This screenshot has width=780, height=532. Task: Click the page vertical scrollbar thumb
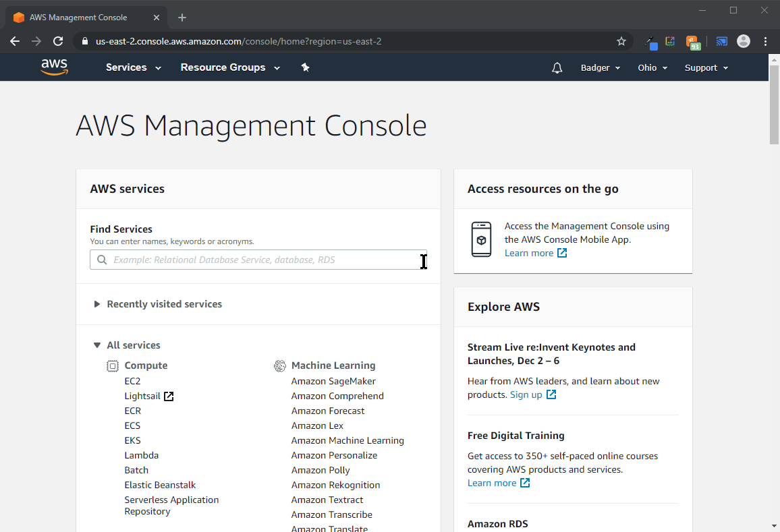[774, 105]
